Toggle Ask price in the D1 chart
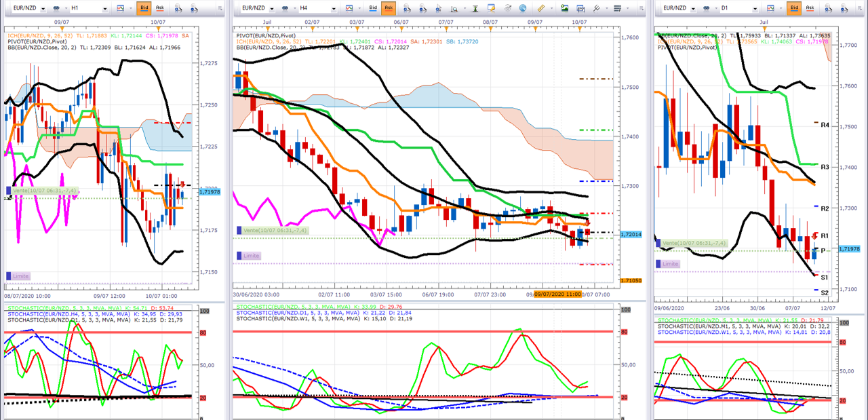Screen dimensions: 868x420 tap(810, 8)
